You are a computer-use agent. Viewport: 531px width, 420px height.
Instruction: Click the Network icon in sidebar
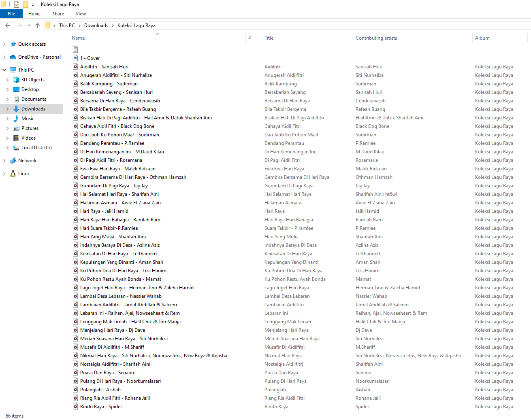point(13,161)
